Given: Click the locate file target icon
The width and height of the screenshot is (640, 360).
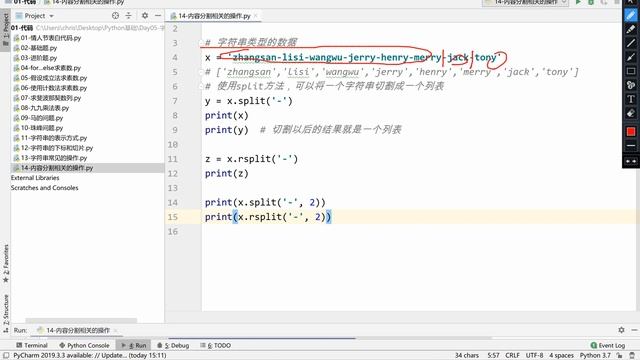Looking at the screenshot, I should point(116,16).
